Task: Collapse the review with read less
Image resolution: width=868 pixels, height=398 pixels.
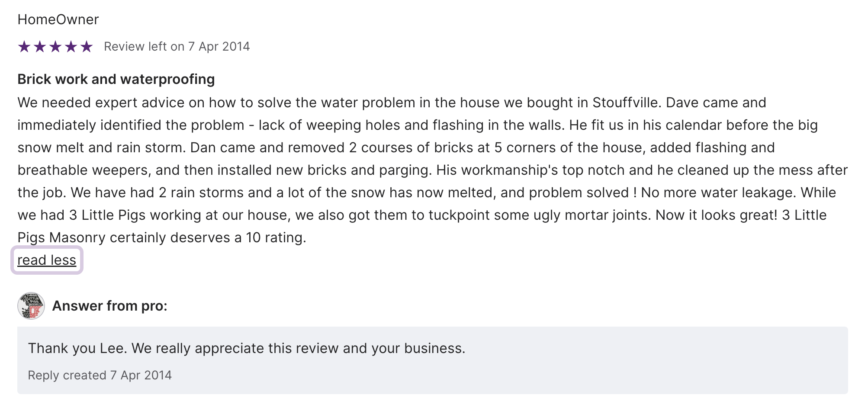Action: [47, 260]
